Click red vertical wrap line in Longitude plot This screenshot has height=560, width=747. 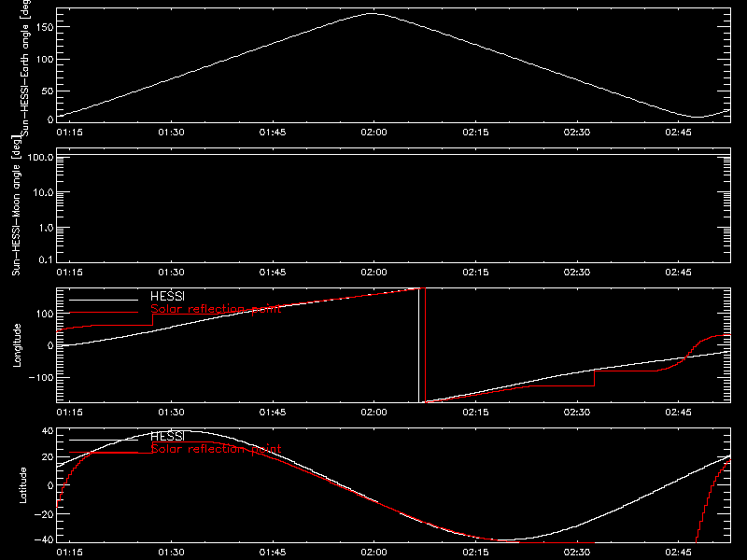pos(425,345)
